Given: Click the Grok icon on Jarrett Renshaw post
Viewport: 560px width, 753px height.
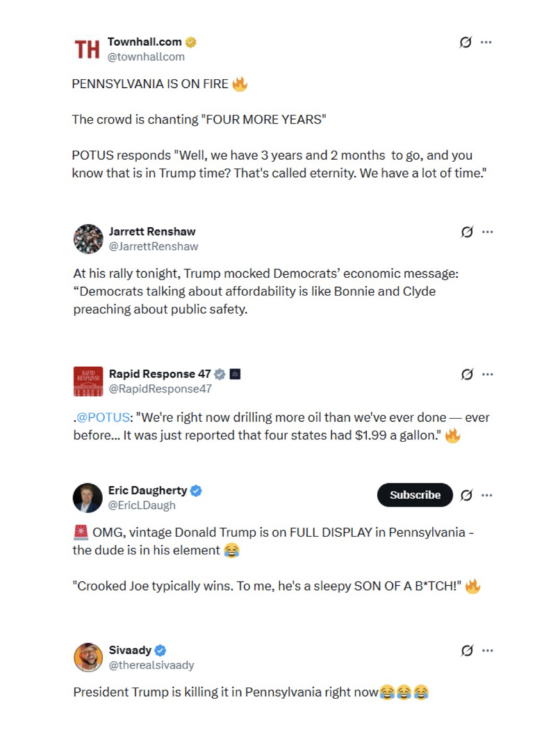Looking at the screenshot, I should (x=467, y=232).
